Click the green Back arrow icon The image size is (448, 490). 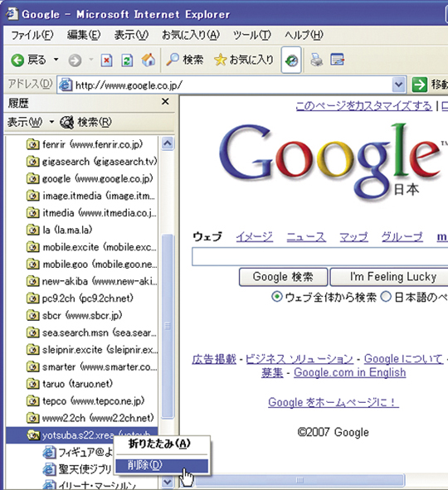point(17,60)
